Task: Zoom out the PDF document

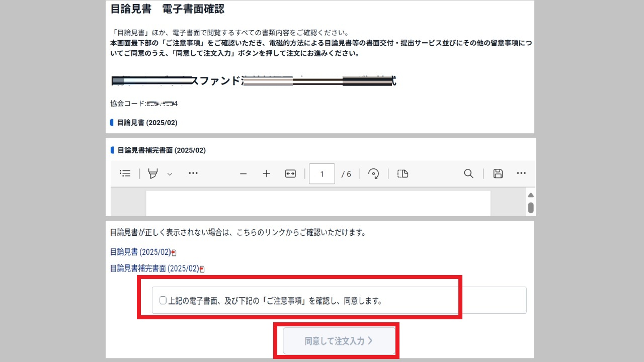Action: point(244,174)
